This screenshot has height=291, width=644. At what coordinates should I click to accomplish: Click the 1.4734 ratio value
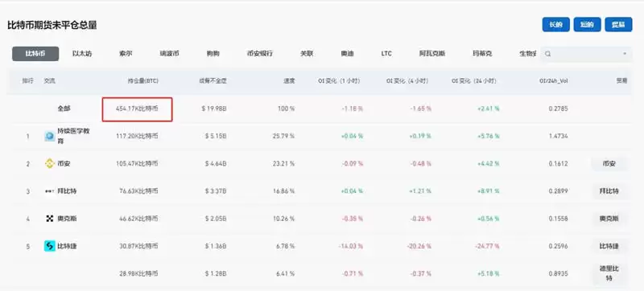[559, 136]
